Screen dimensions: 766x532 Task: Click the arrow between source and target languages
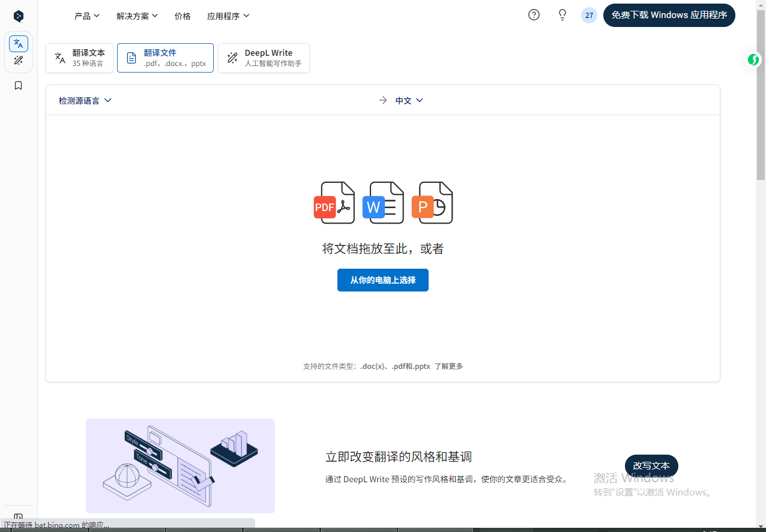tap(383, 100)
